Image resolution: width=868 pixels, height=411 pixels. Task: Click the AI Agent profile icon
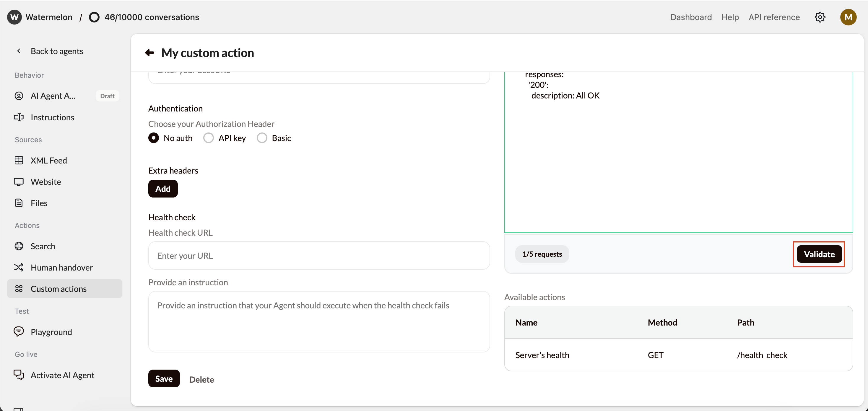(x=19, y=96)
